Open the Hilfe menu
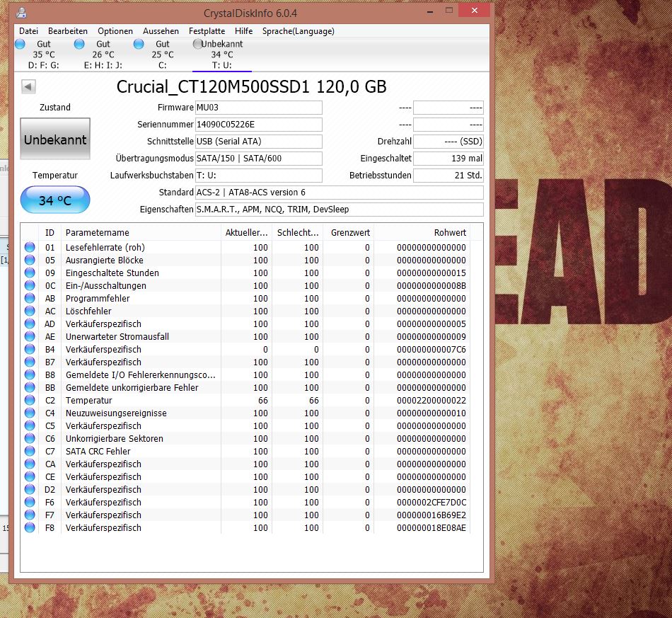 pyautogui.click(x=244, y=31)
